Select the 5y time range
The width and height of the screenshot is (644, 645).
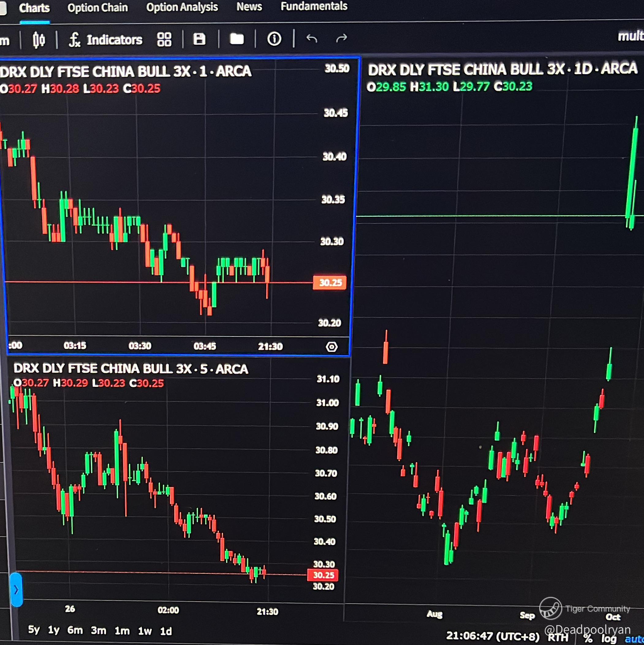tap(34, 630)
